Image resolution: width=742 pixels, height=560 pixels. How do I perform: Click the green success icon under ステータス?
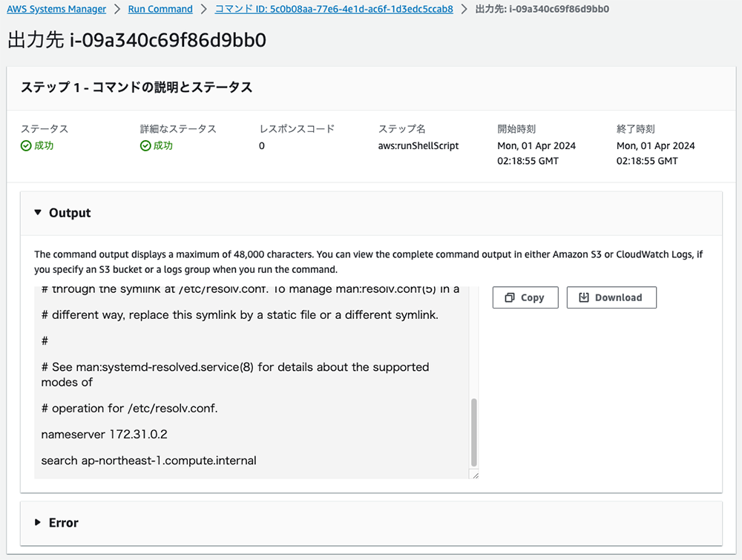point(26,145)
